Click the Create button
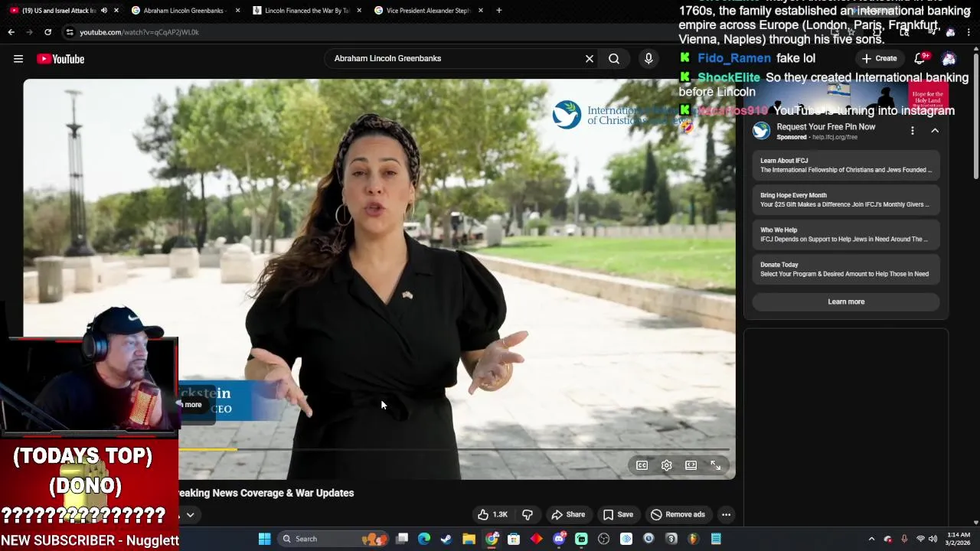The height and width of the screenshot is (551, 980). pyautogui.click(x=879, y=58)
